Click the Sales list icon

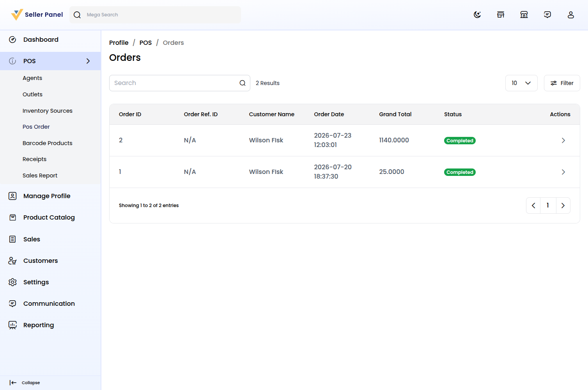[x=12, y=239]
